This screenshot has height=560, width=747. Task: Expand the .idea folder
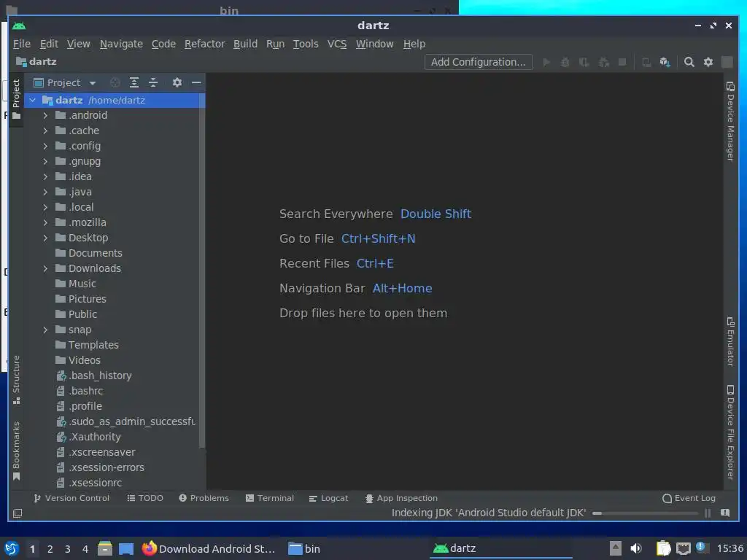[x=45, y=176]
